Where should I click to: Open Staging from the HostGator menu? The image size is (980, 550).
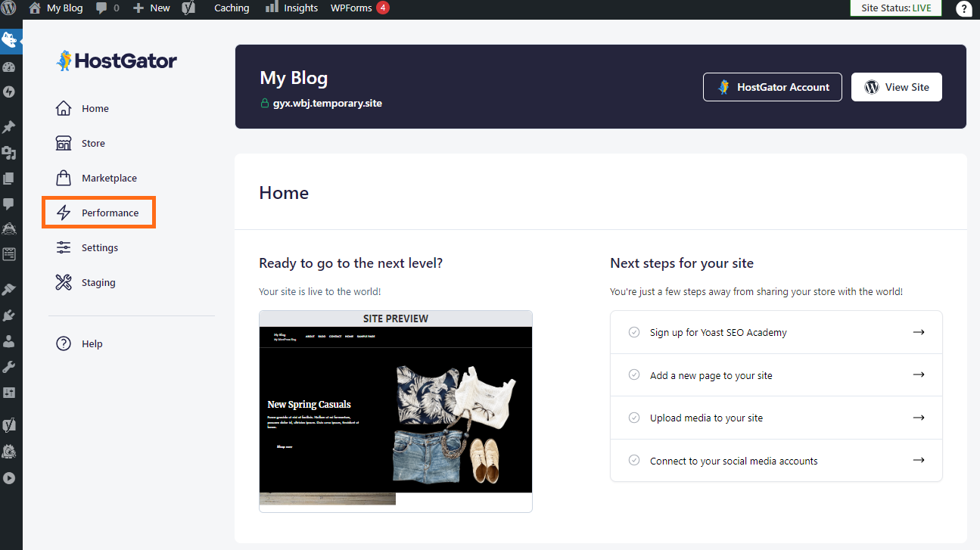[x=98, y=283]
